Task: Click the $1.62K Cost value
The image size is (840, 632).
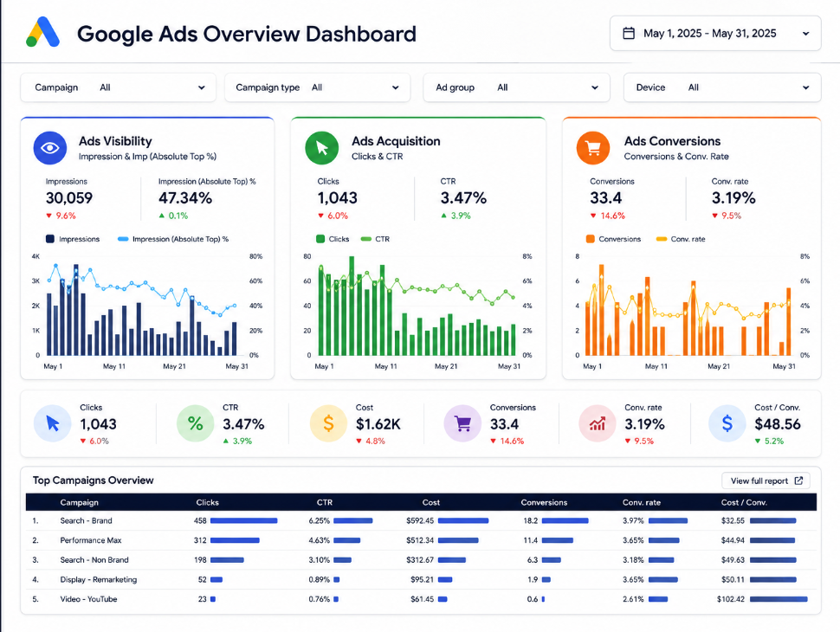Action: [x=378, y=424]
